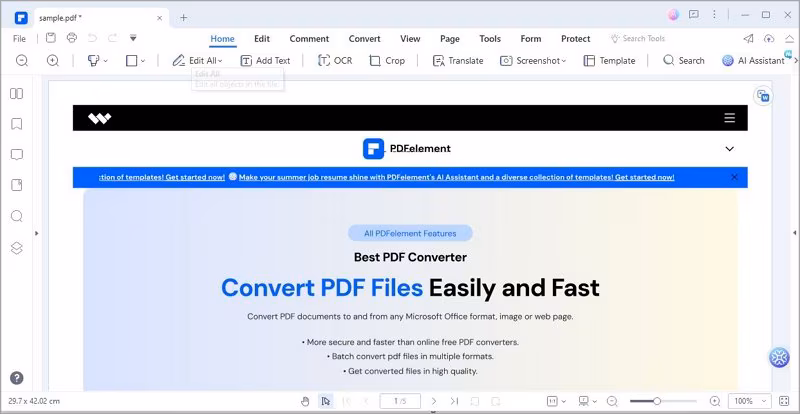Select the rectangle shape tool
This screenshot has width=800, height=414.
(132, 60)
